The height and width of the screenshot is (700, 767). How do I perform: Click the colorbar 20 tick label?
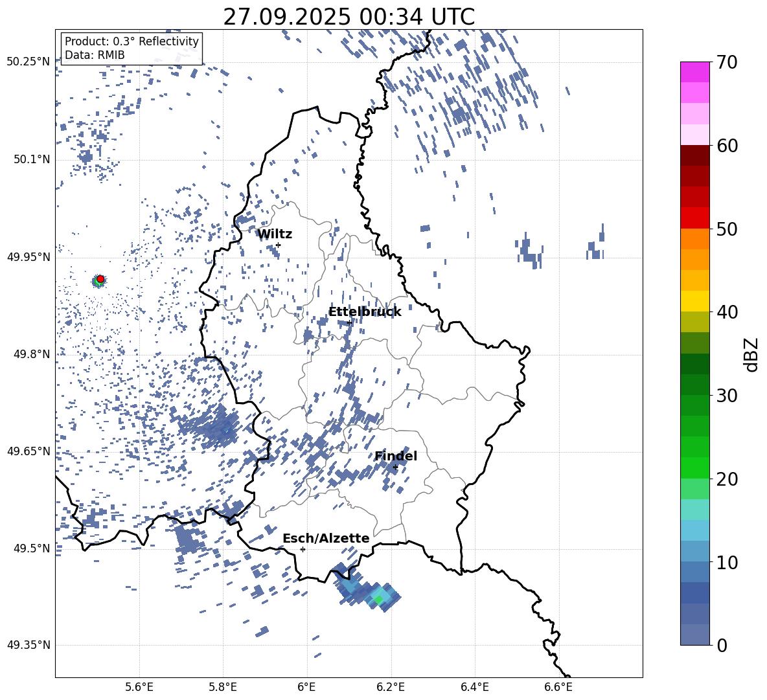coord(727,479)
